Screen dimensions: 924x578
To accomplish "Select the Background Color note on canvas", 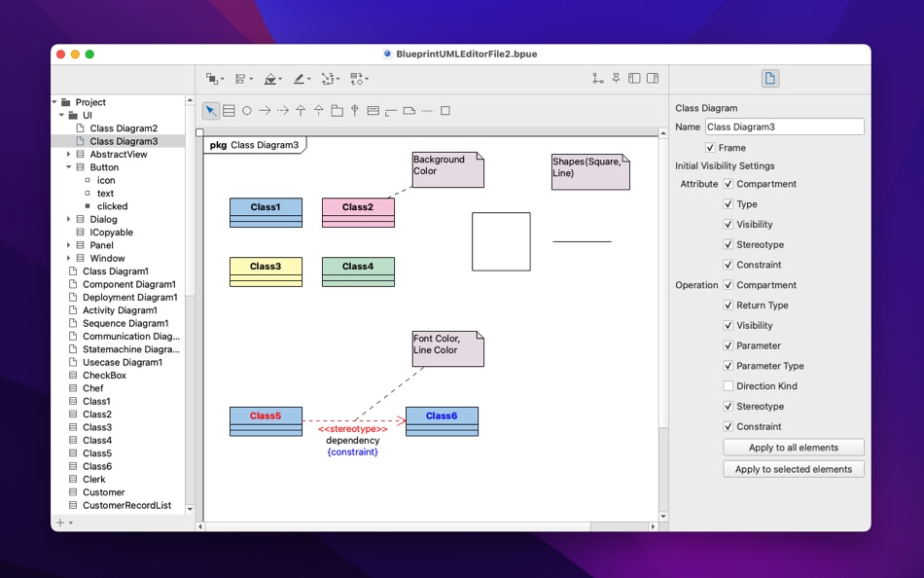I will [x=447, y=170].
